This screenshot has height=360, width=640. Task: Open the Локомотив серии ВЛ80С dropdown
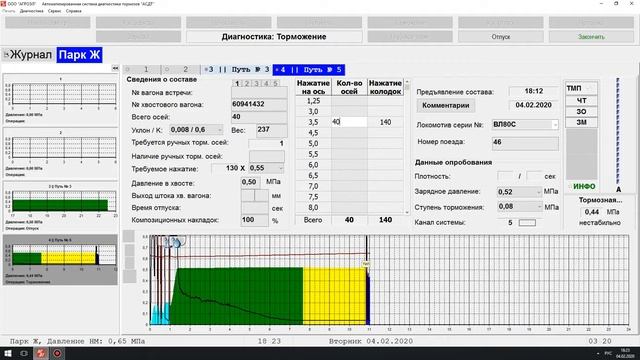click(525, 124)
